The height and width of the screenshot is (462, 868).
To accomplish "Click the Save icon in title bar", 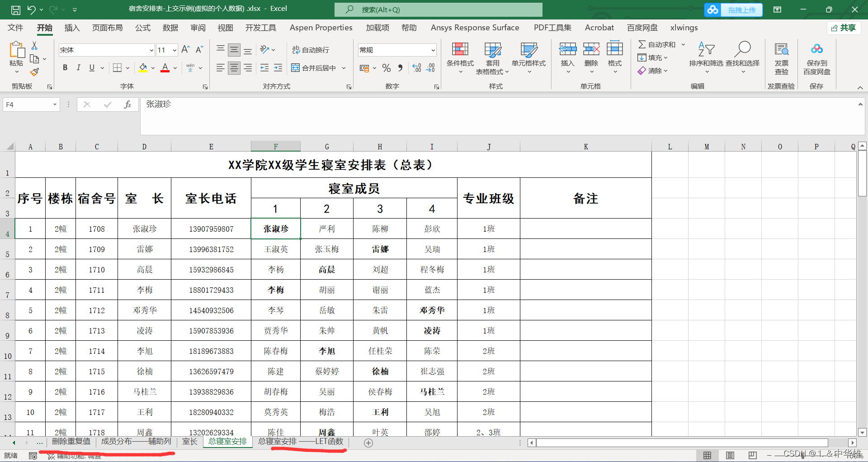I will pos(15,10).
